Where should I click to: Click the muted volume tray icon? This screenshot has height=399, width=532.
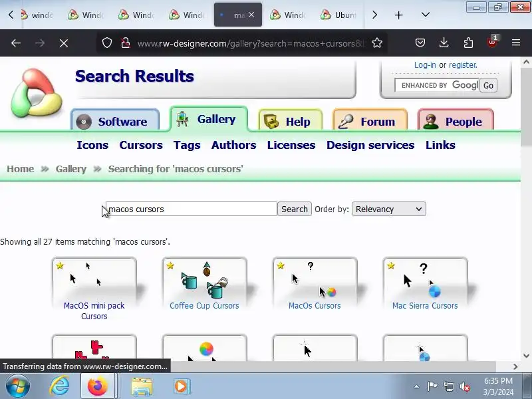(464, 386)
